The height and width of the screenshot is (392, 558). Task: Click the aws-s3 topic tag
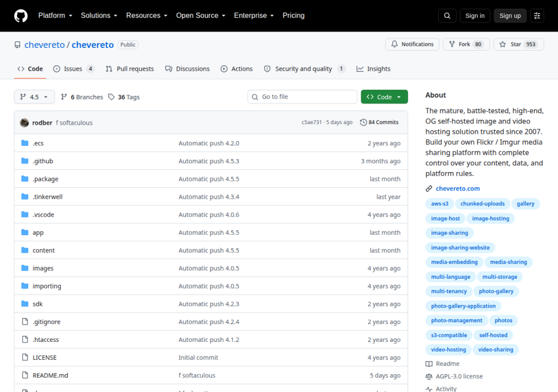pyautogui.click(x=440, y=204)
